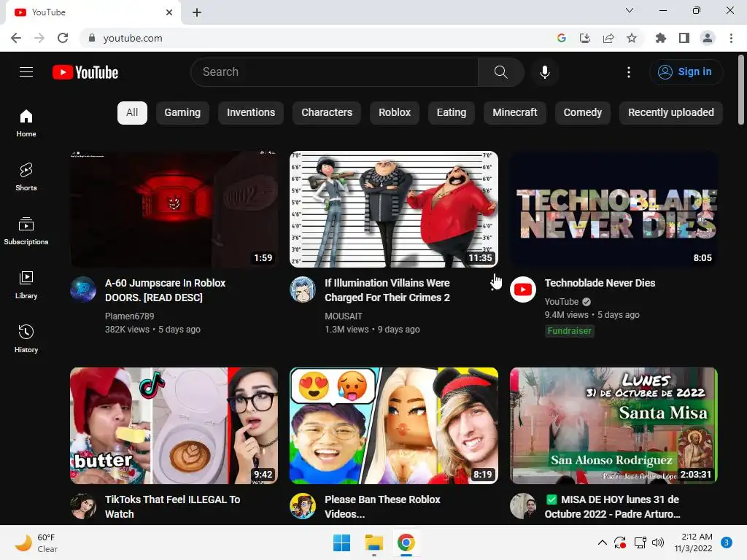
Task: Click the share page icon
Action: 608,38
